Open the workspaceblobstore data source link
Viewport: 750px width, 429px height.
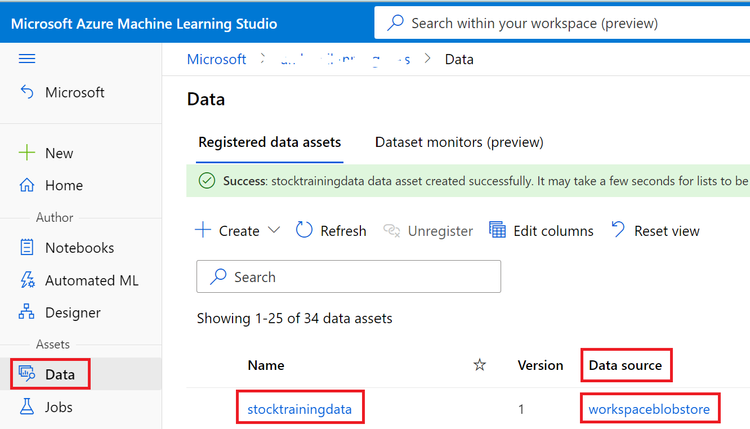pos(649,408)
